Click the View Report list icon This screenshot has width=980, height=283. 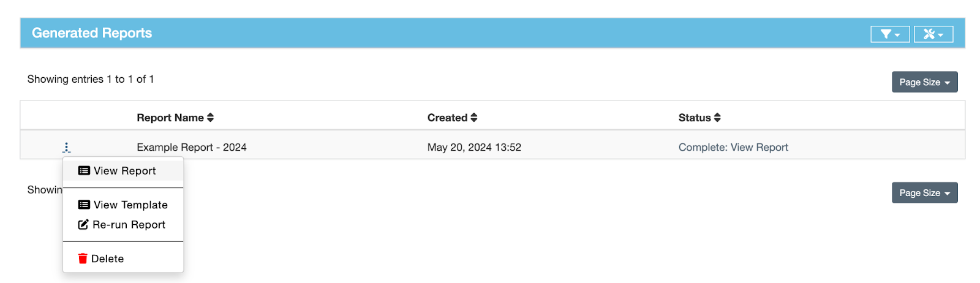coord(84,171)
